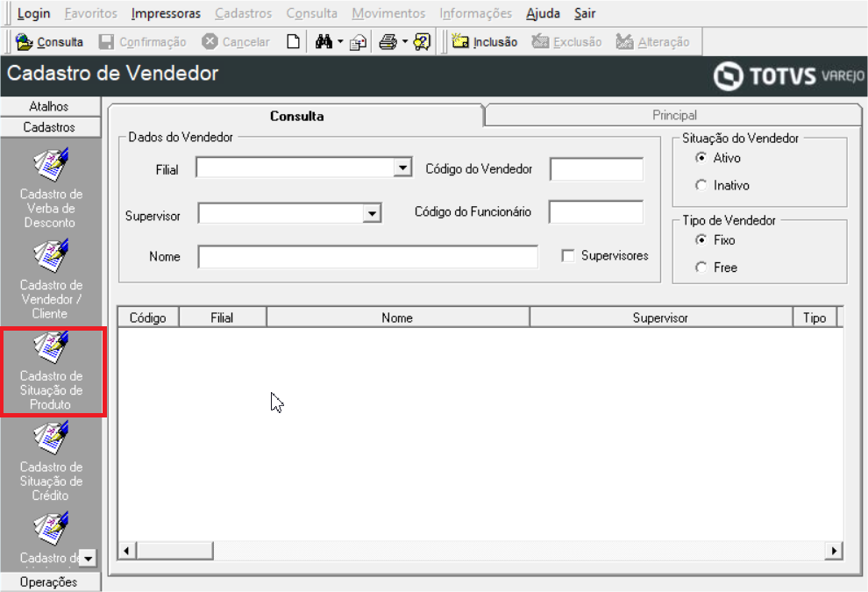868x592 pixels.
Task: Sort by the Código column header
Action: pos(148,317)
